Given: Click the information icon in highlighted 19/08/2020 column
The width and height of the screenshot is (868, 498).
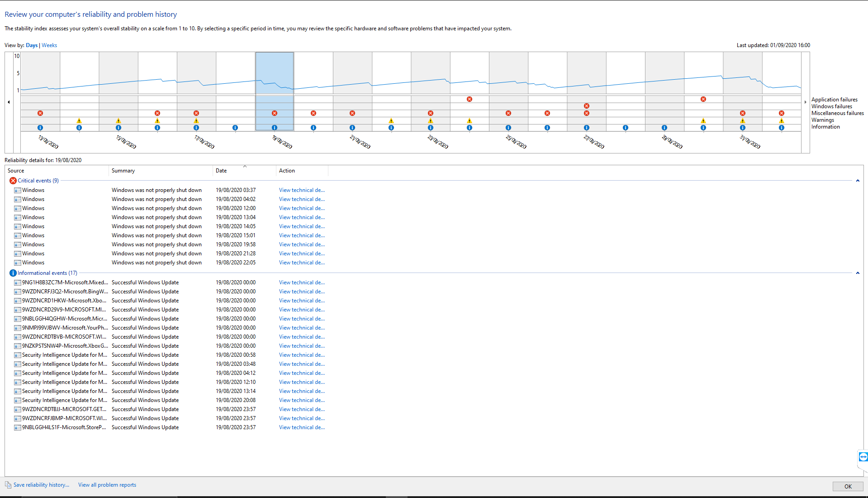Looking at the screenshot, I should tap(275, 128).
